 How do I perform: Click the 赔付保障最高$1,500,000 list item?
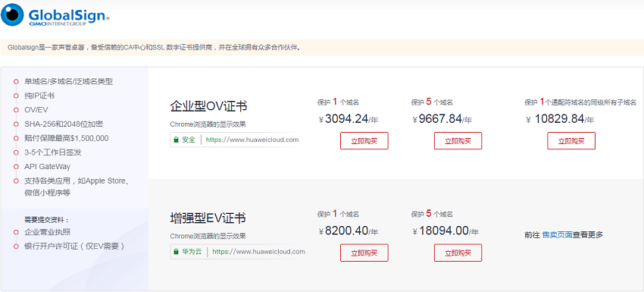tap(67, 138)
